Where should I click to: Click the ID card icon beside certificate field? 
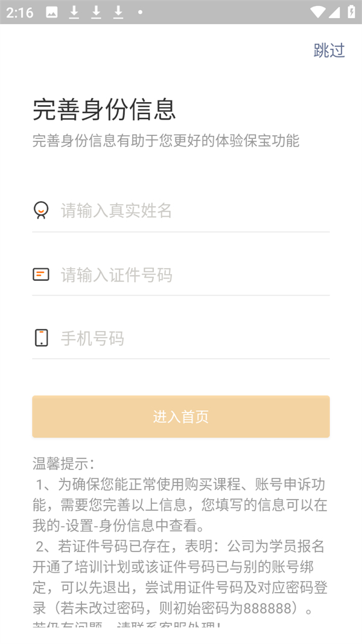click(x=41, y=274)
